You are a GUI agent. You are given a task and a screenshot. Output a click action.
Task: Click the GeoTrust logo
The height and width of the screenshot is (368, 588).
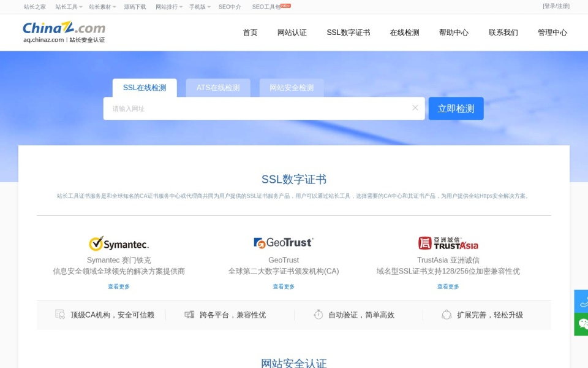coord(284,243)
